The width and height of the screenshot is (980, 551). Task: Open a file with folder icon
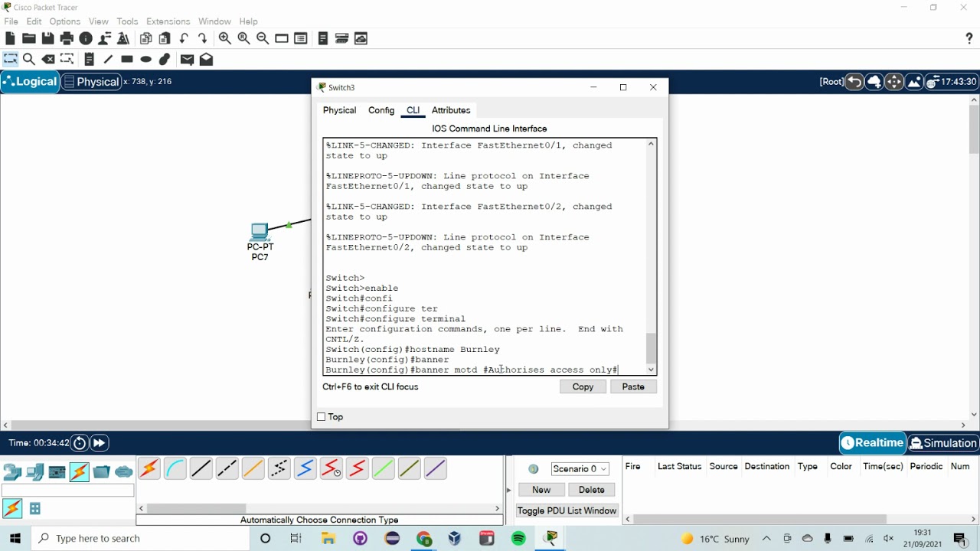[29, 38]
